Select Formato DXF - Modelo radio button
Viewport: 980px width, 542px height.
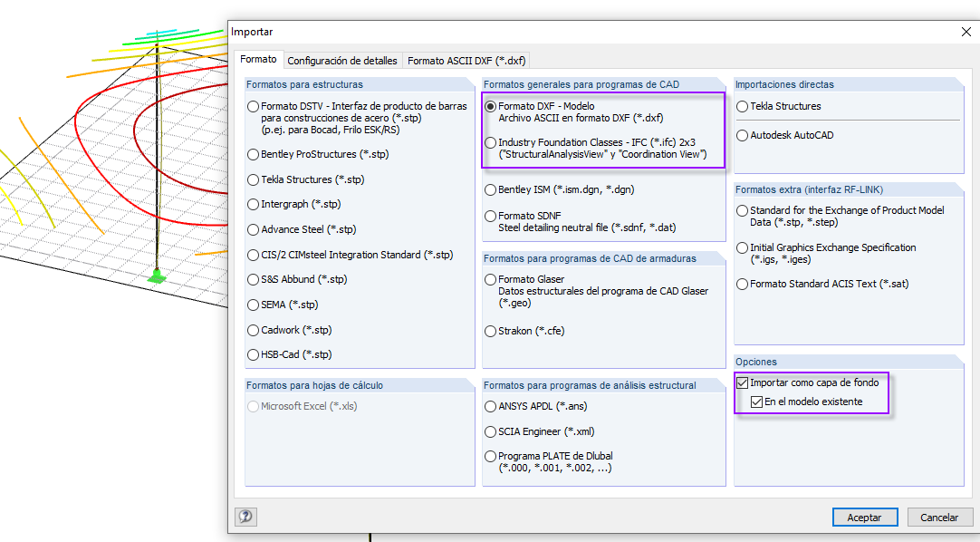(x=491, y=106)
